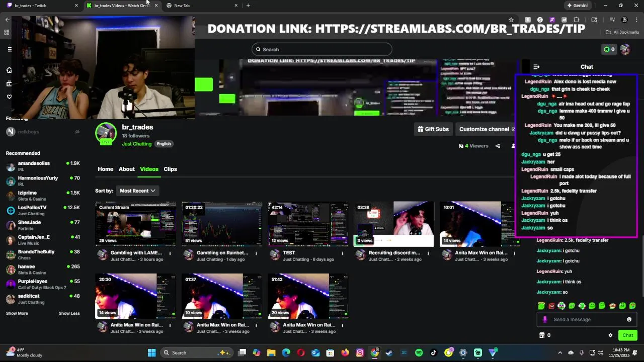
Task: Collapse the chat panel using the arrow icon
Action: (x=536, y=67)
